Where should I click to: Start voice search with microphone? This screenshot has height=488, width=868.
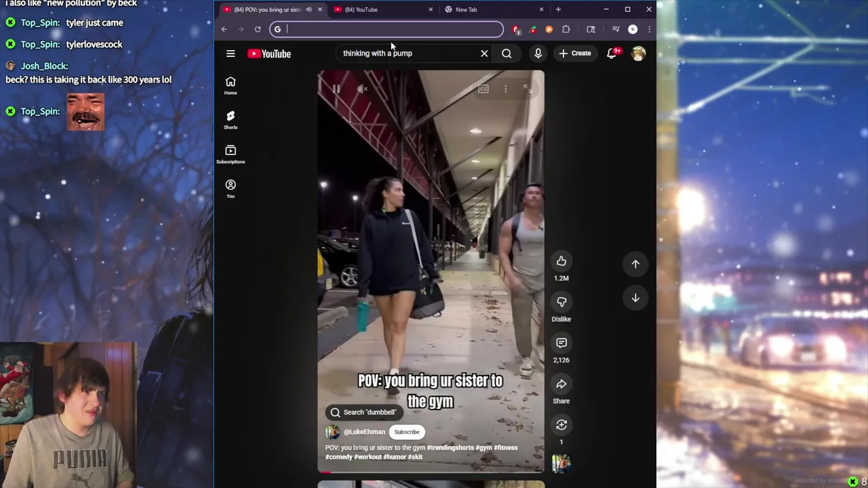[538, 54]
